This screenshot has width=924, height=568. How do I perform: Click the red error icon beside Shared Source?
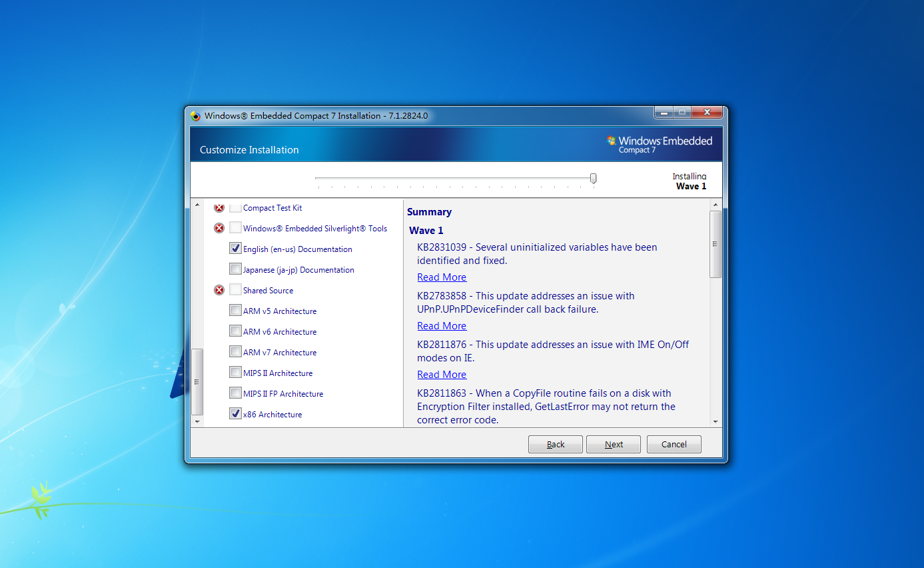pos(219,290)
